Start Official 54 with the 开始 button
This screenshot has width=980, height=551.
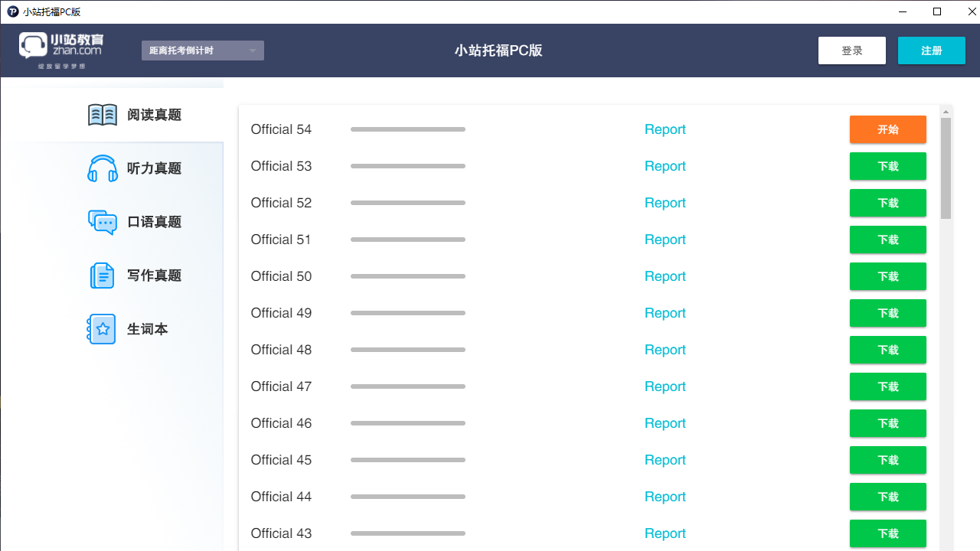[x=887, y=129]
